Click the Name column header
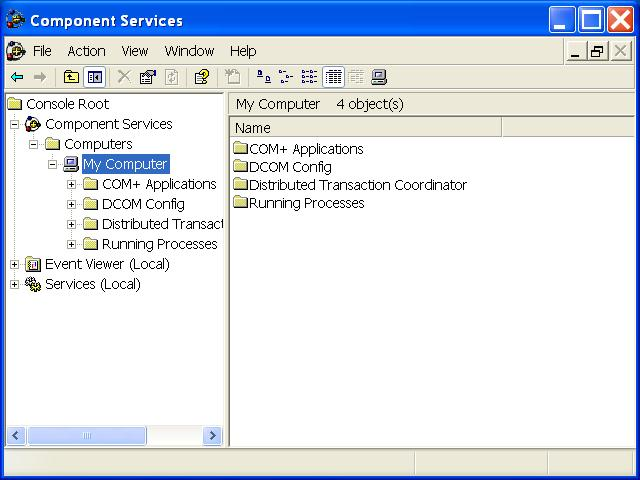 [366, 128]
